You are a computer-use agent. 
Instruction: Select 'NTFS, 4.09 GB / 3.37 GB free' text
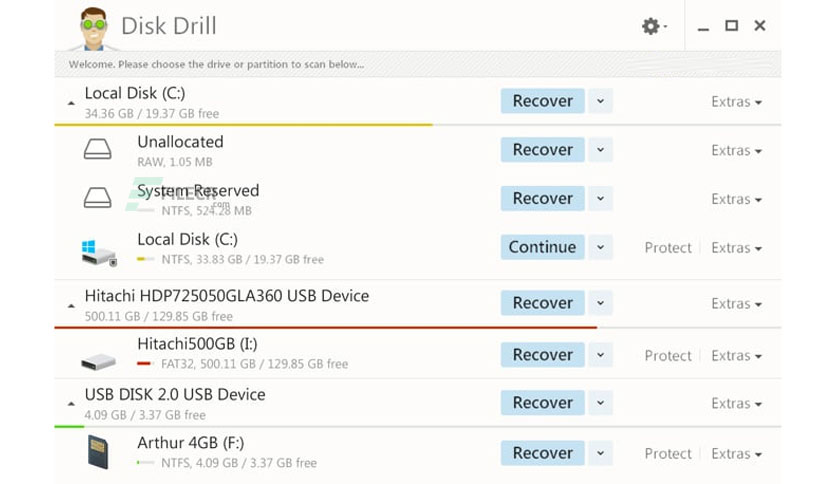239,463
